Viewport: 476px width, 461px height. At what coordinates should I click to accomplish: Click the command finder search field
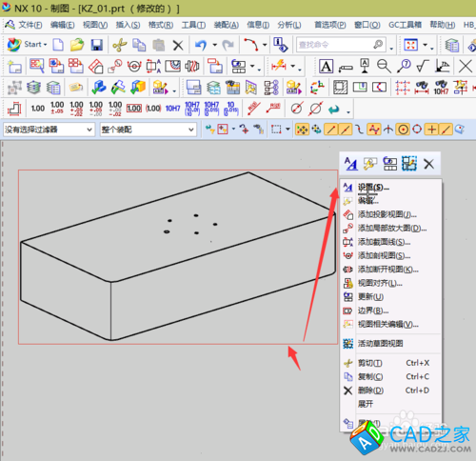coord(341,45)
